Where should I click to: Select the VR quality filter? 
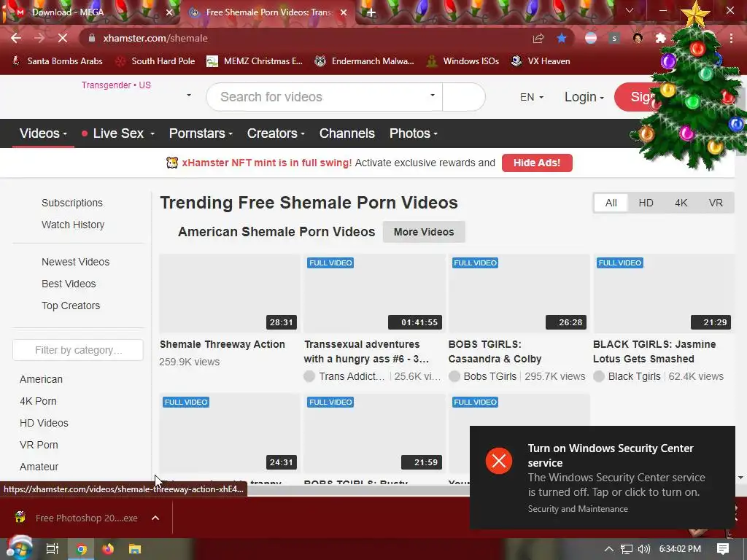716,203
